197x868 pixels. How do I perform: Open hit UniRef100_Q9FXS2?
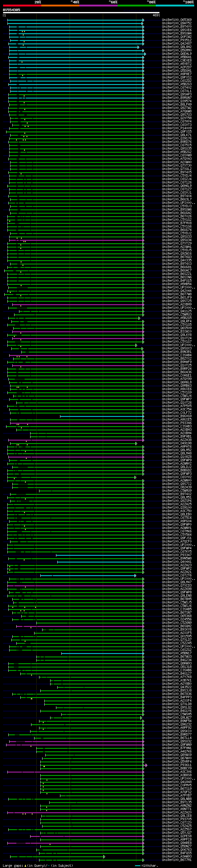click(177, 78)
